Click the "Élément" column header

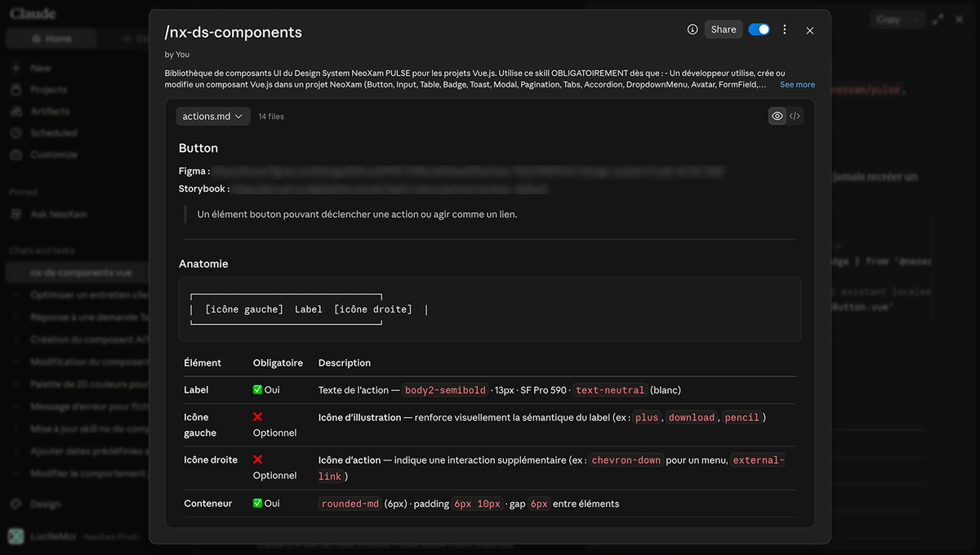tap(203, 362)
